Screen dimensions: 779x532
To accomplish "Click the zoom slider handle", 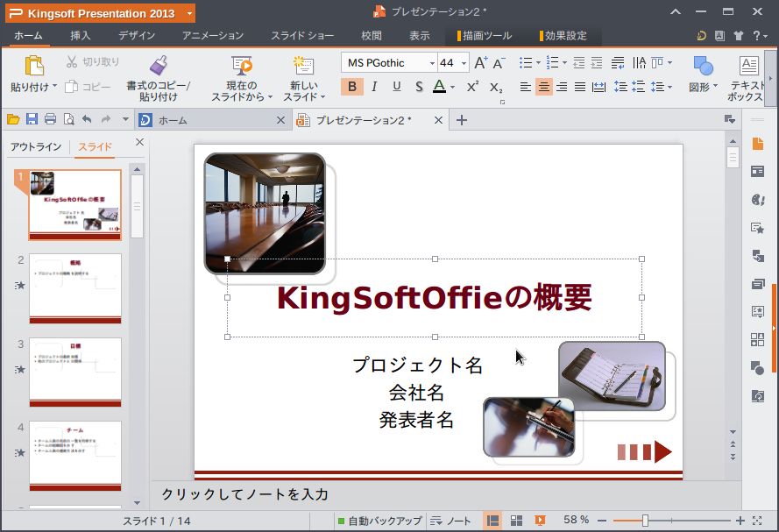I will (645, 521).
